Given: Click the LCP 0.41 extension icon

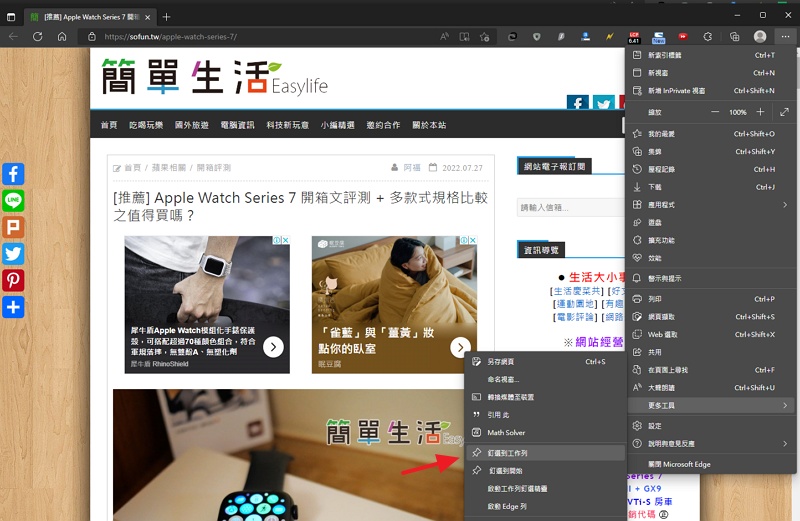Looking at the screenshot, I should click(x=634, y=37).
